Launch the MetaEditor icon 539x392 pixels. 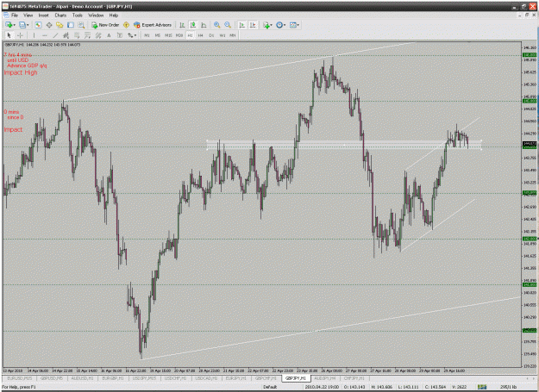pyautogui.click(x=127, y=25)
